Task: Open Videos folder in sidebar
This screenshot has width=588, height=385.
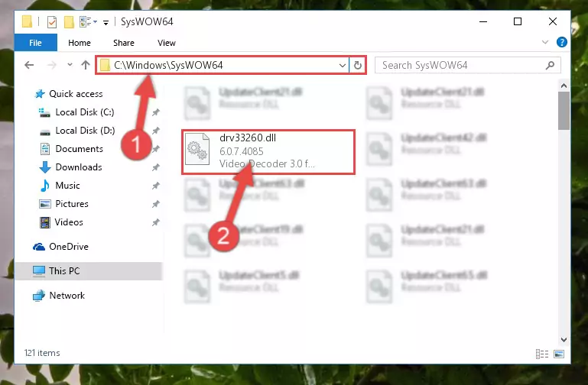Action: point(69,222)
